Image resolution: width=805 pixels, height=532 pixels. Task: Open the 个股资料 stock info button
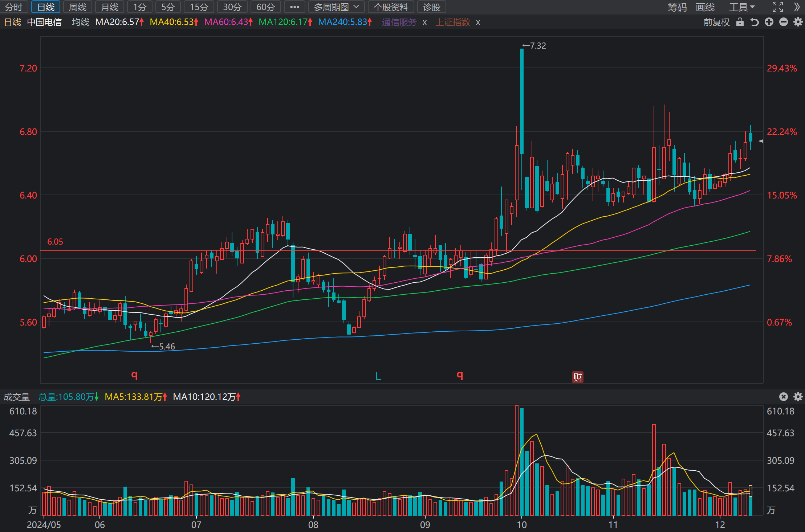(391, 7)
